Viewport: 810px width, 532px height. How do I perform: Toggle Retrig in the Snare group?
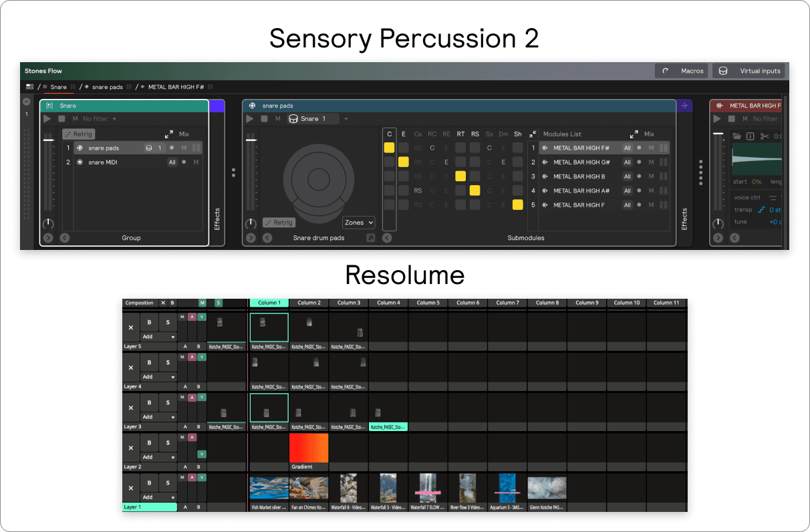pyautogui.click(x=79, y=134)
